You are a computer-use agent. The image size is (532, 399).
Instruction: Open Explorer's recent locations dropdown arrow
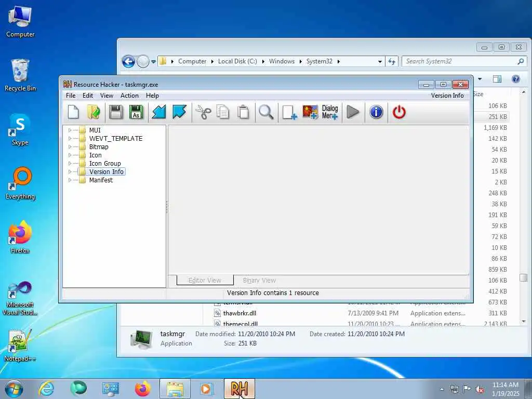(153, 62)
